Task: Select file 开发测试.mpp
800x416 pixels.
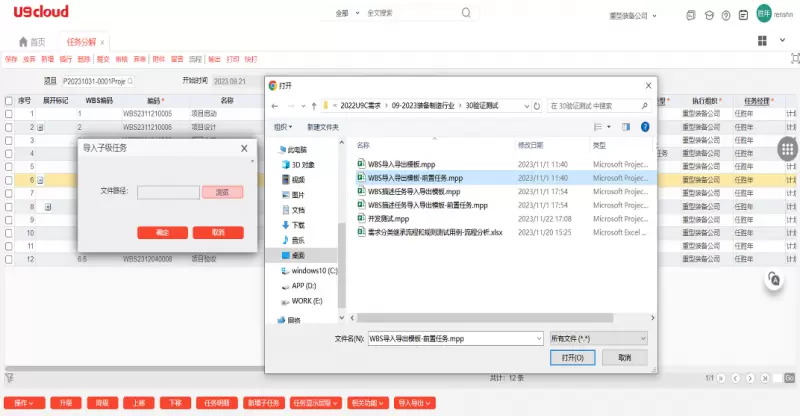Action: point(388,218)
